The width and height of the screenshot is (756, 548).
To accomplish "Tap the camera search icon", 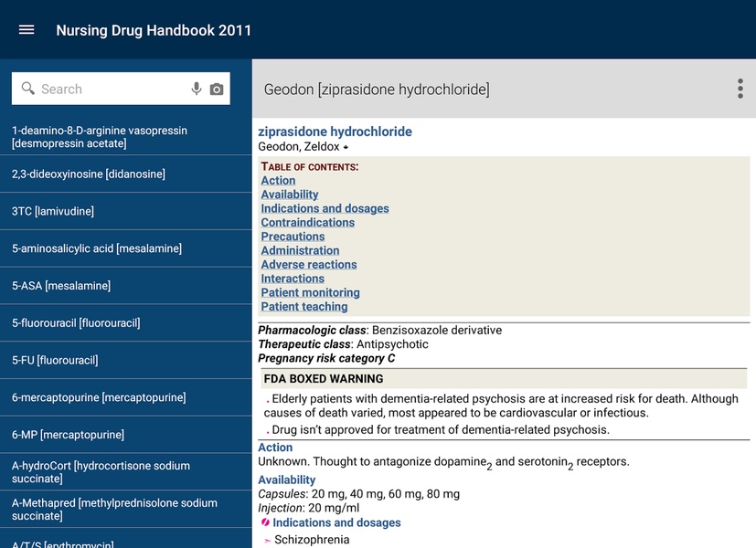I will 217,90.
